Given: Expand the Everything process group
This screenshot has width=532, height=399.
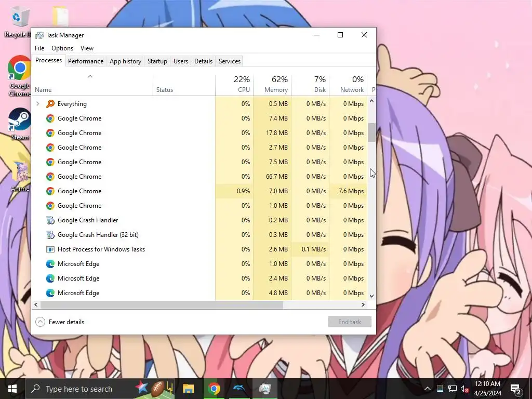Looking at the screenshot, I should (x=37, y=104).
